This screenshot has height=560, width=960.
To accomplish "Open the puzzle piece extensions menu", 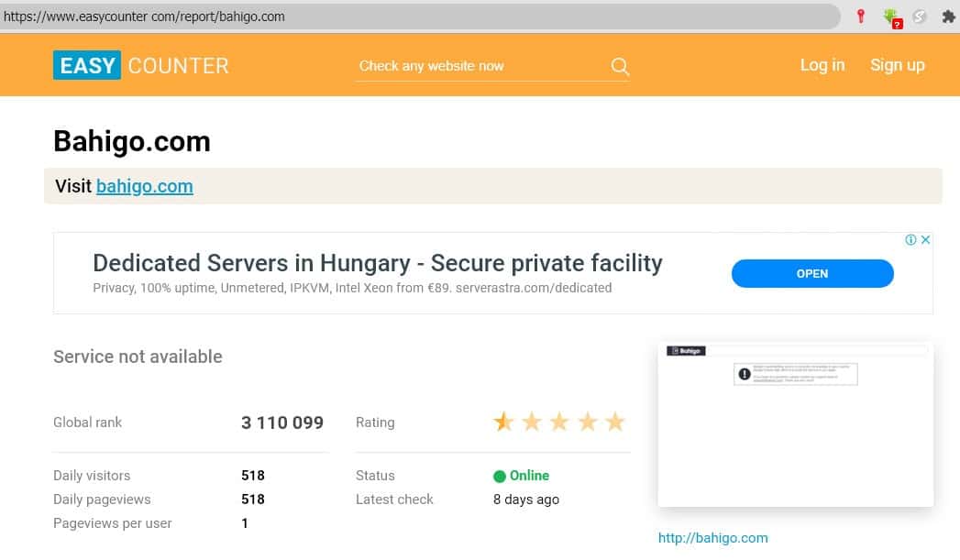I will click(x=948, y=16).
